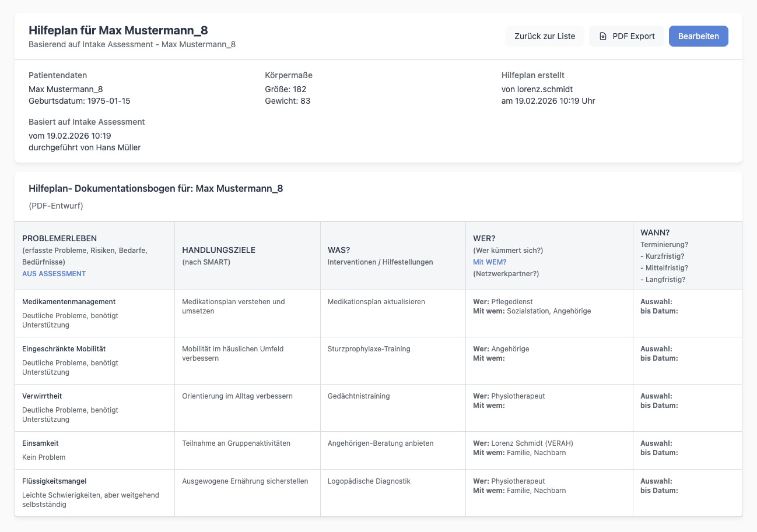Click the PDF Export button

626,36
